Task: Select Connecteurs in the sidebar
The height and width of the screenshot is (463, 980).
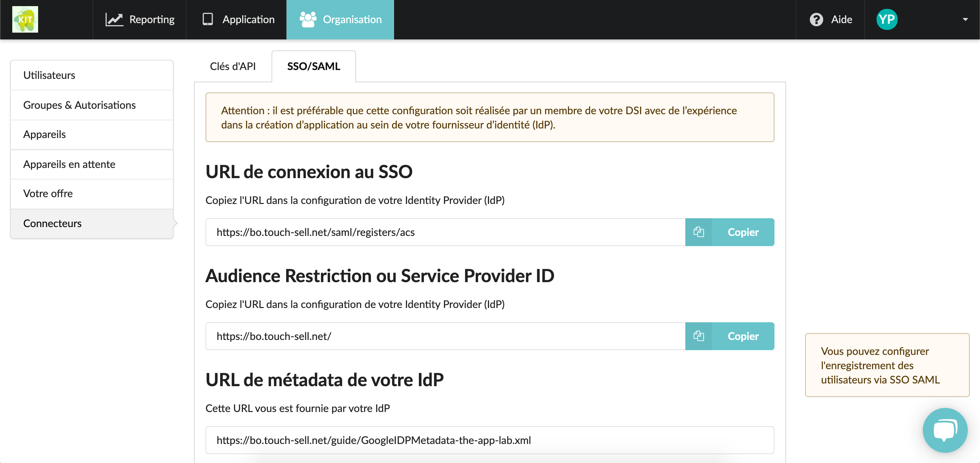Action: (92, 223)
